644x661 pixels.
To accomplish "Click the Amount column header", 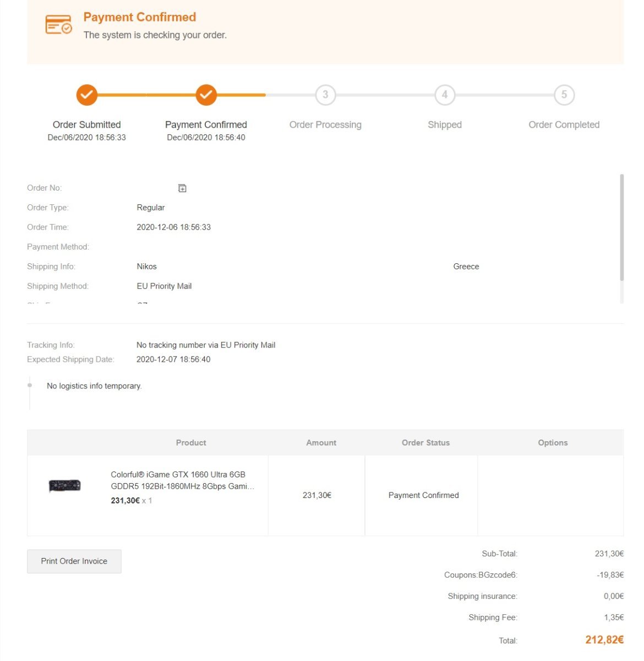I will pos(321,443).
